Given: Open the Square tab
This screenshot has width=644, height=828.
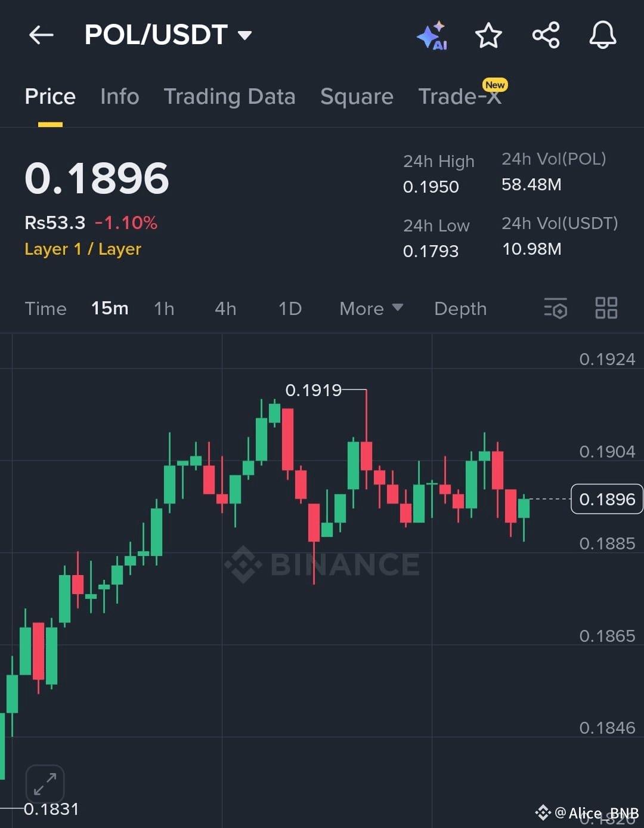Looking at the screenshot, I should click(357, 97).
